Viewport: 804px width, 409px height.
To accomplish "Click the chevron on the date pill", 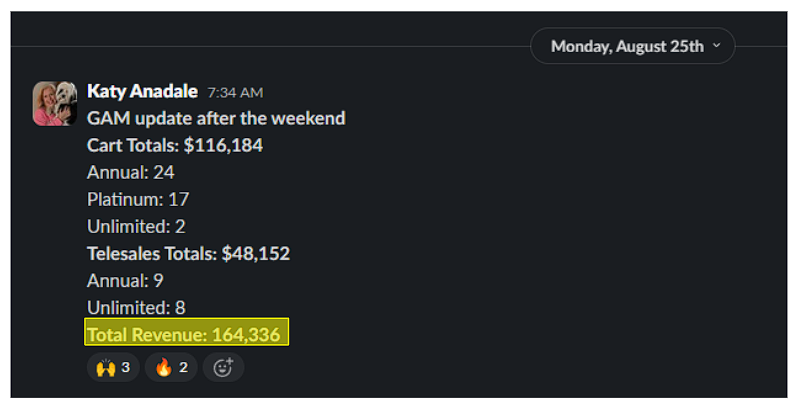I will coord(716,46).
